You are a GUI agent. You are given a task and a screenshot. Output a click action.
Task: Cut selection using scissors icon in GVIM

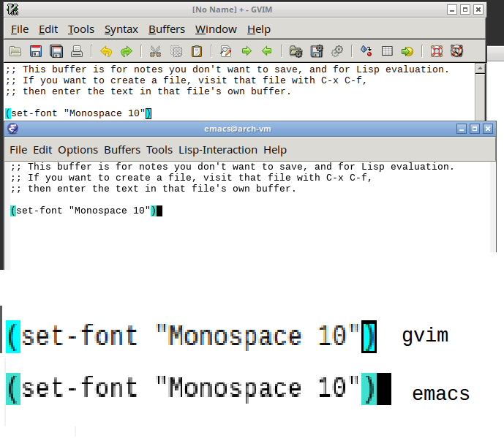pyautogui.click(x=155, y=51)
